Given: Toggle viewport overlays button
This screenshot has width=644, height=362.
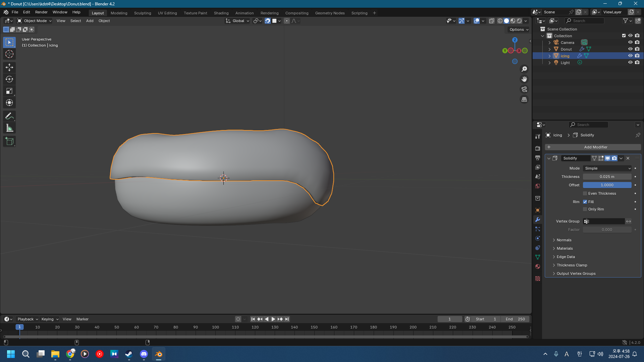Looking at the screenshot, I should coord(476,21).
